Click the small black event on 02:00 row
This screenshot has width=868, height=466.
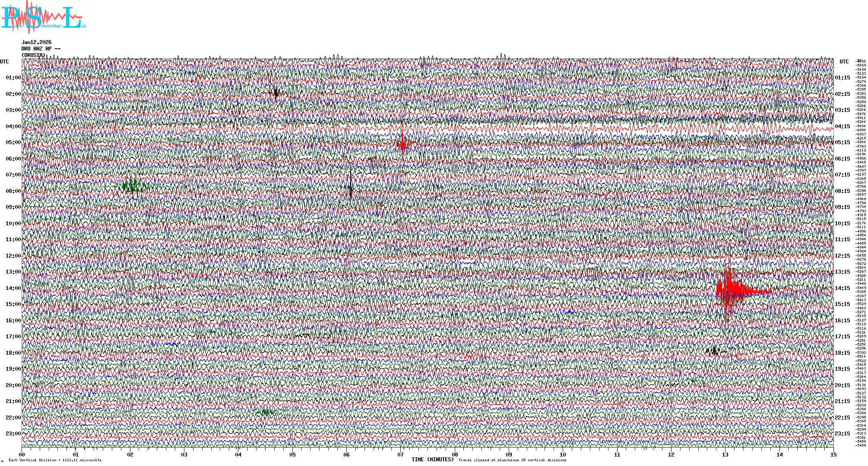(276, 93)
